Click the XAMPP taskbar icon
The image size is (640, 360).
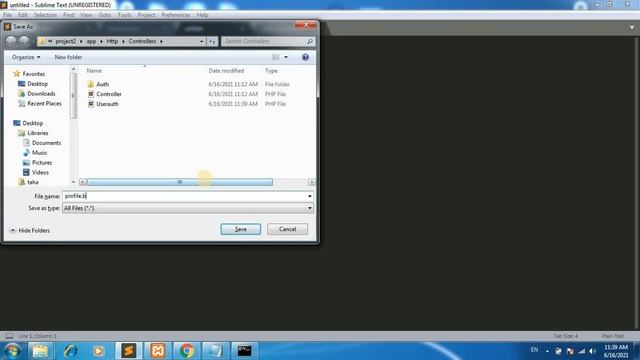[x=158, y=351]
